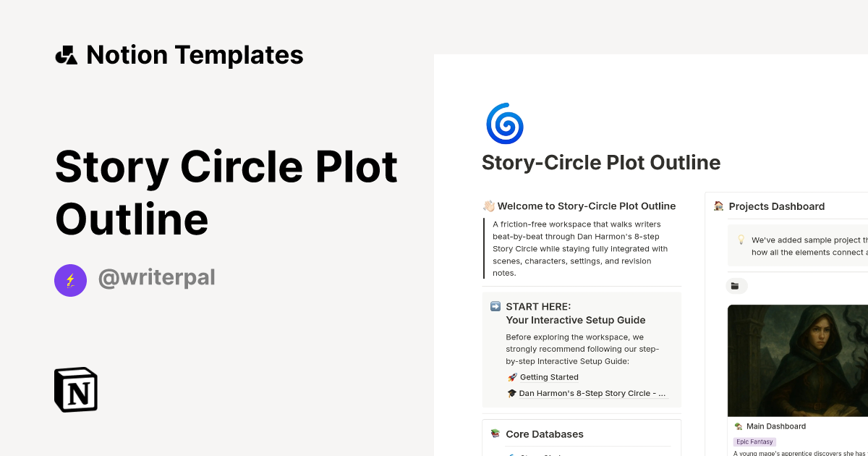Click the books icon next to Core Databases

coord(496,434)
